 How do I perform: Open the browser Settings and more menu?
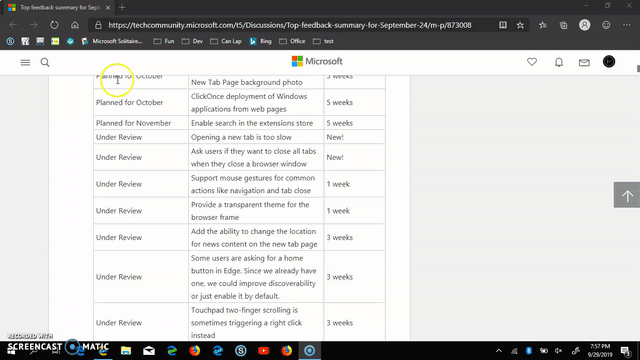[x=627, y=25]
